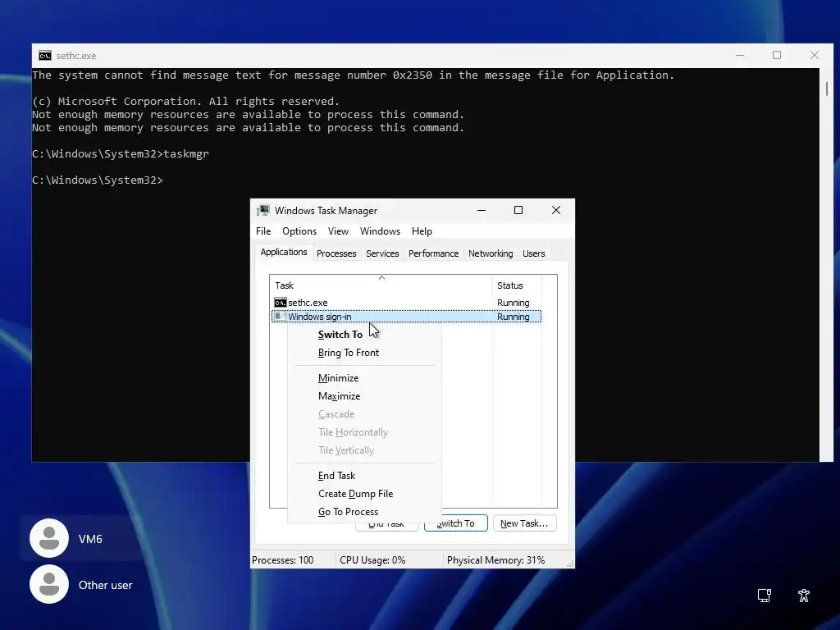Click the console scrollbar thumb in sethc.exe window
The width and height of the screenshot is (840, 630).
827,89
